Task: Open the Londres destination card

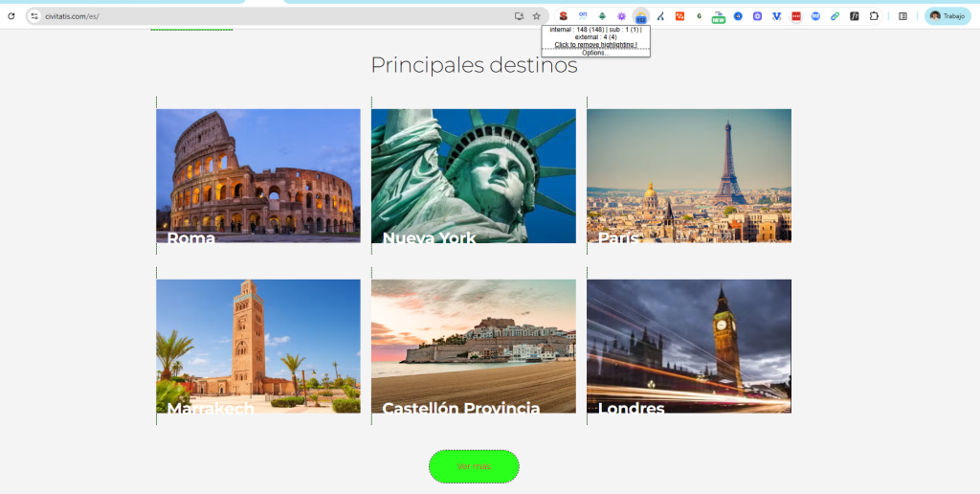Action: coord(689,346)
